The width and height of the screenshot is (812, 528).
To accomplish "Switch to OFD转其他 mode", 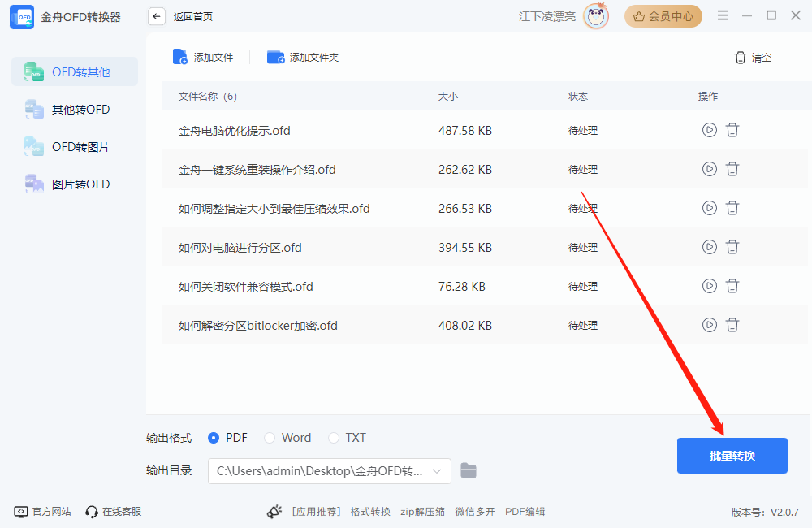I will coord(75,72).
